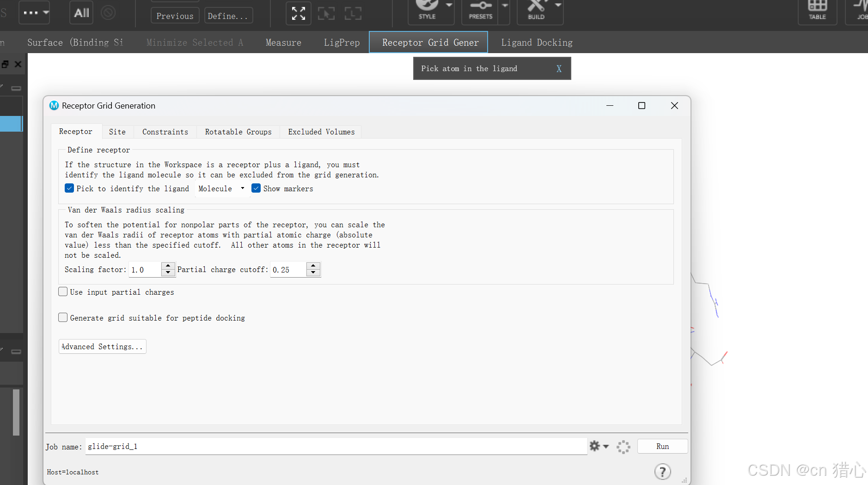This screenshot has width=868, height=485.
Task: Undock the left side panel
Action: 5,64
